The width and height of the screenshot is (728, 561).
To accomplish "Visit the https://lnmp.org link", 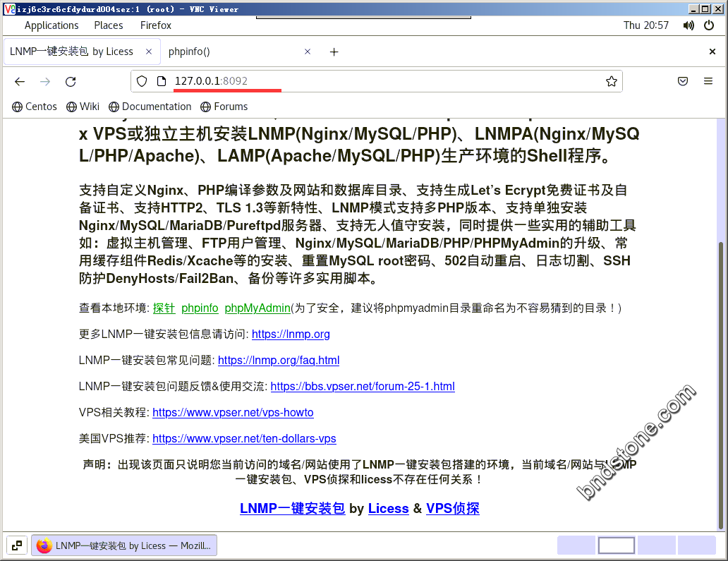I will (291, 334).
